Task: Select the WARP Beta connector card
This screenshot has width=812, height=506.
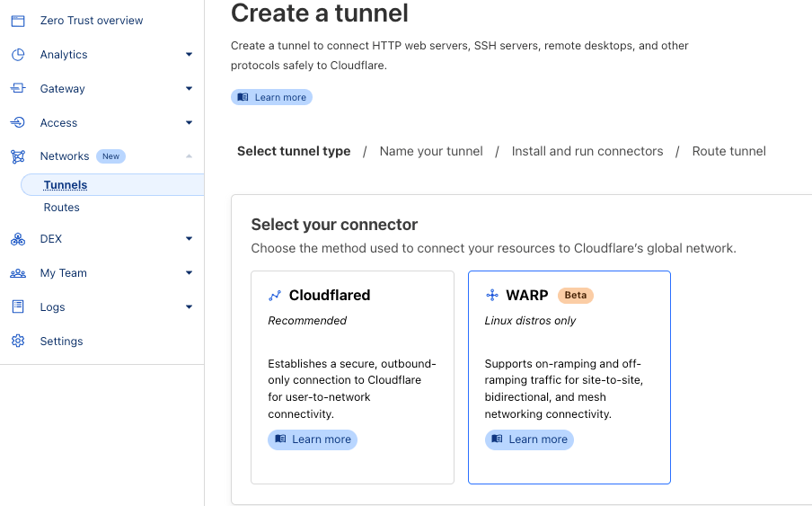Action: (569, 377)
